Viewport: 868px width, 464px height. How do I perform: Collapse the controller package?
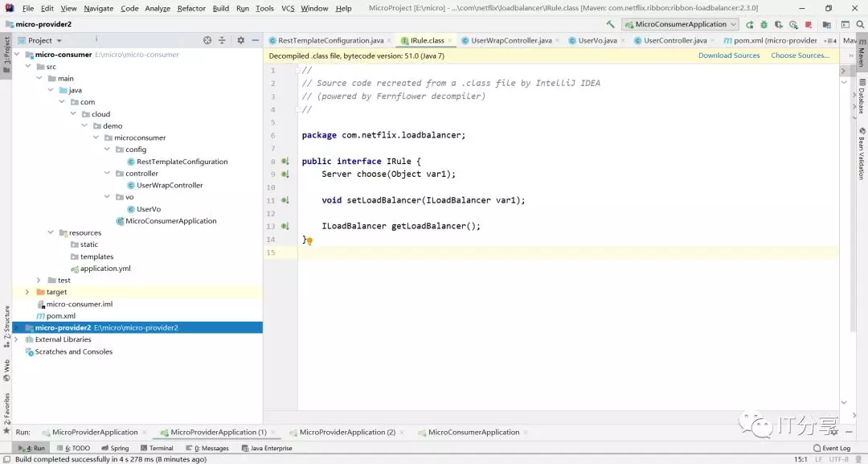coord(108,174)
